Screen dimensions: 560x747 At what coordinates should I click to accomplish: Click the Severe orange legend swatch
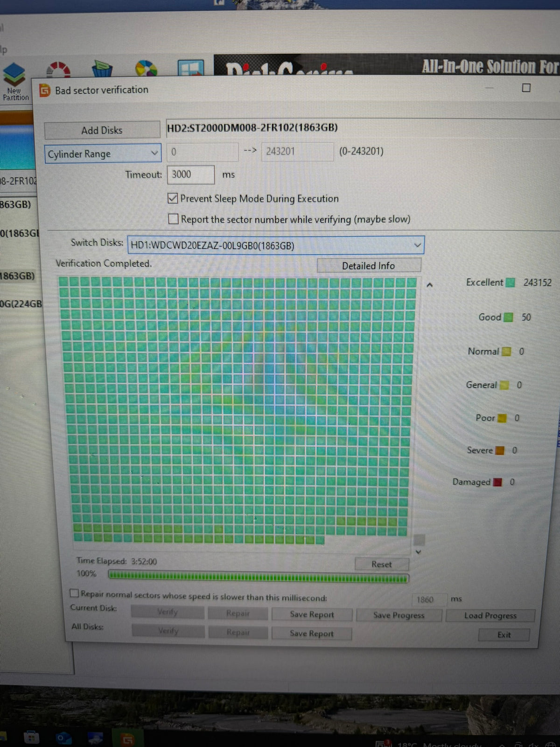click(x=500, y=451)
